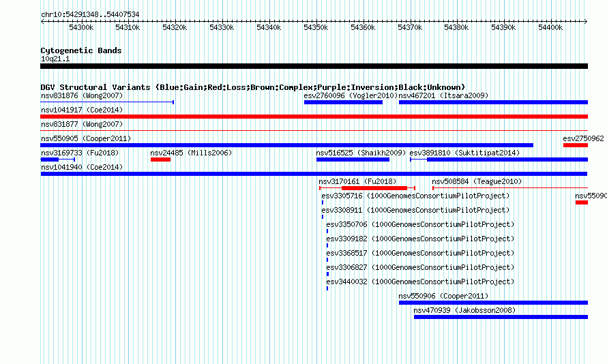Open variant nsv831876 (Wong2007)
Screen dimensions: 607x364
82,95
